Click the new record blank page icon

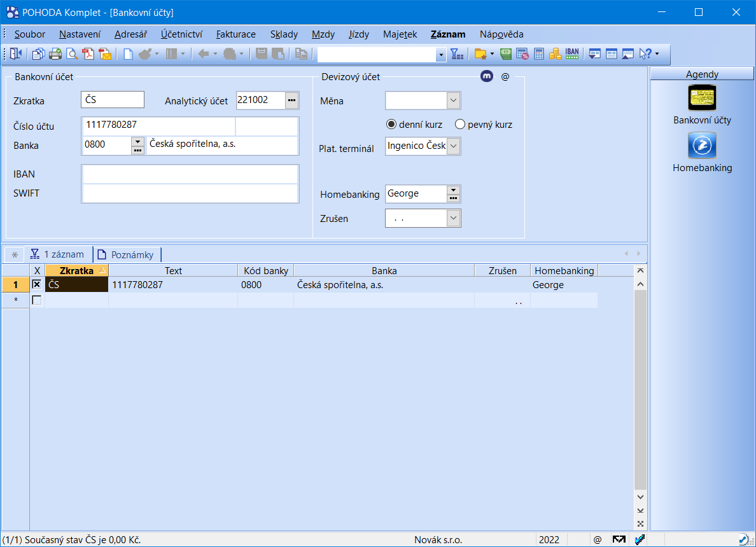tap(128, 54)
